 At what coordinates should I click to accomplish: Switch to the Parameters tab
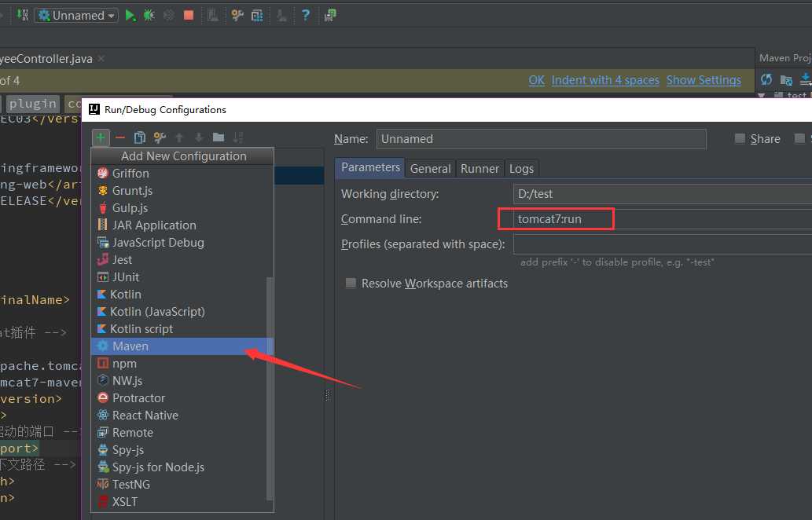click(x=370, y=167)
